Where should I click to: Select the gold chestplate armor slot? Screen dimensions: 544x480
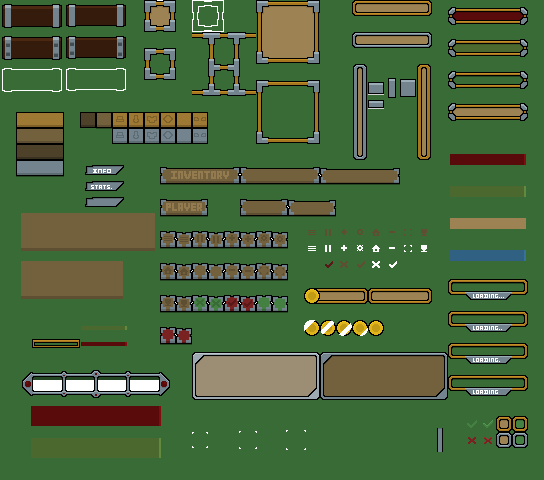pos(152,120)
